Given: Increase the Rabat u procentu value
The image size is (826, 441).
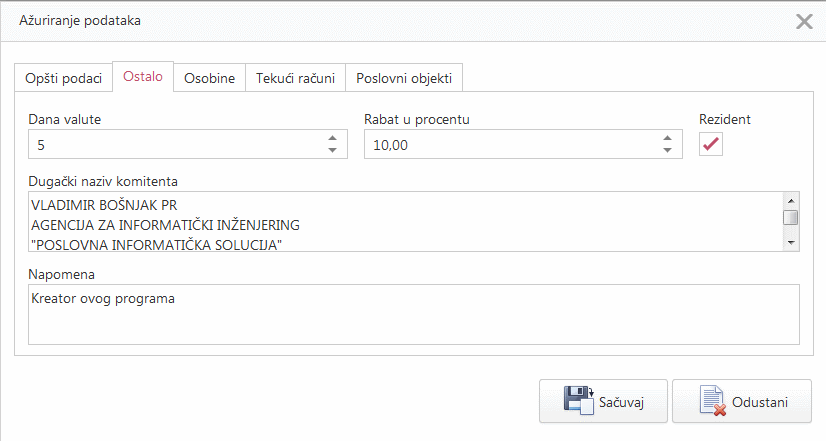Looking at the screenshot, I should (667, 139).
